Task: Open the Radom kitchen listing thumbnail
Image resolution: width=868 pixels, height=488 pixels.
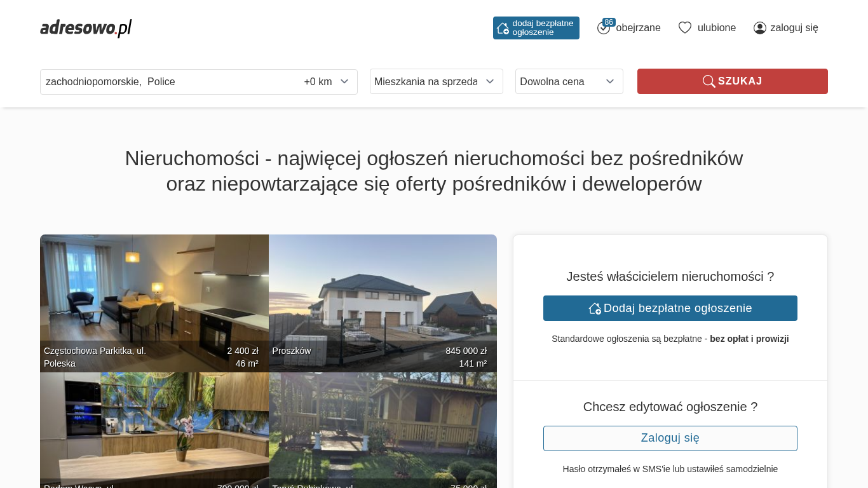Action: coord(154,426)
